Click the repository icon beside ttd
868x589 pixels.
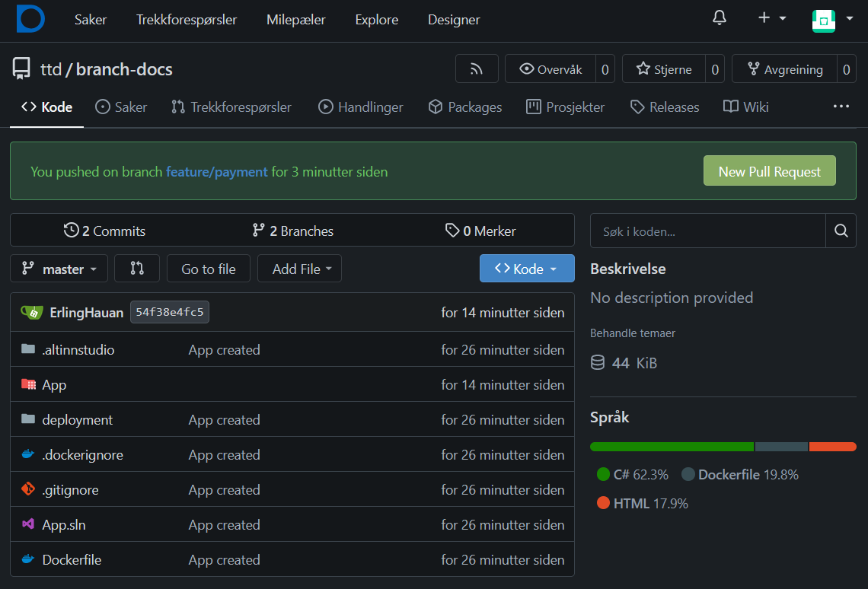point(21,69)
